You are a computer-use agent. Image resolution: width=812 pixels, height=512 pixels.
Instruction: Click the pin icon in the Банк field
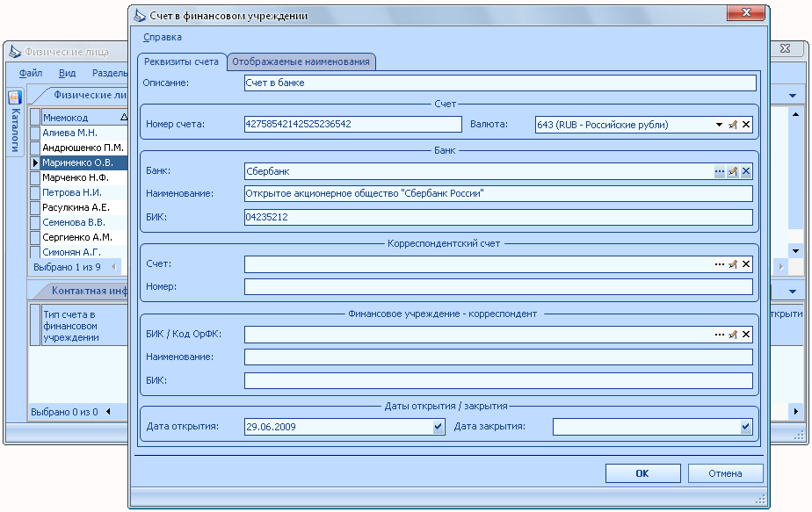733,171
